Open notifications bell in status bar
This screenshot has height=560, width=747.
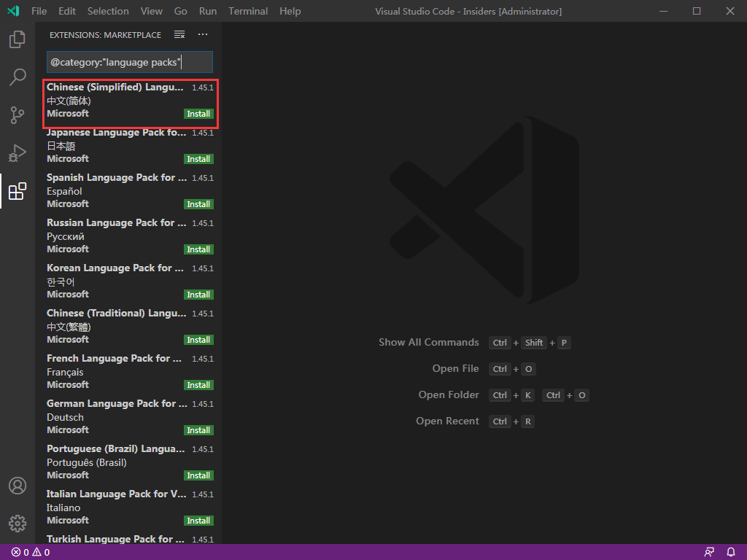pos(731,553)
